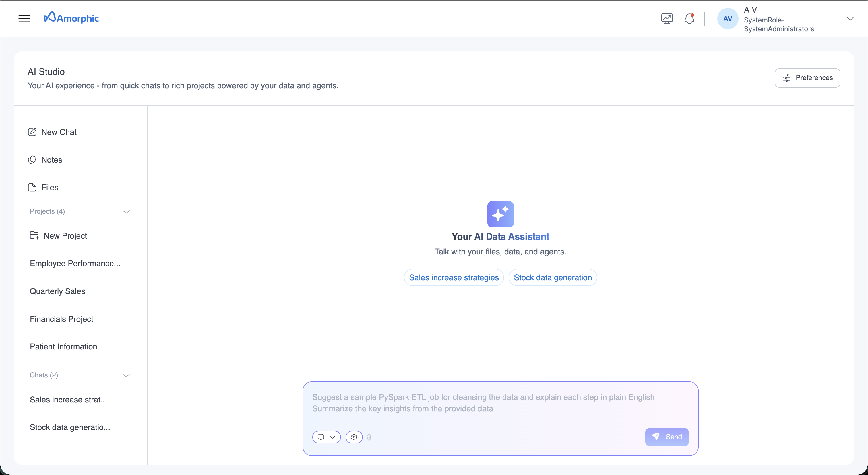
Task: Open Preferences
Action: 807,78
